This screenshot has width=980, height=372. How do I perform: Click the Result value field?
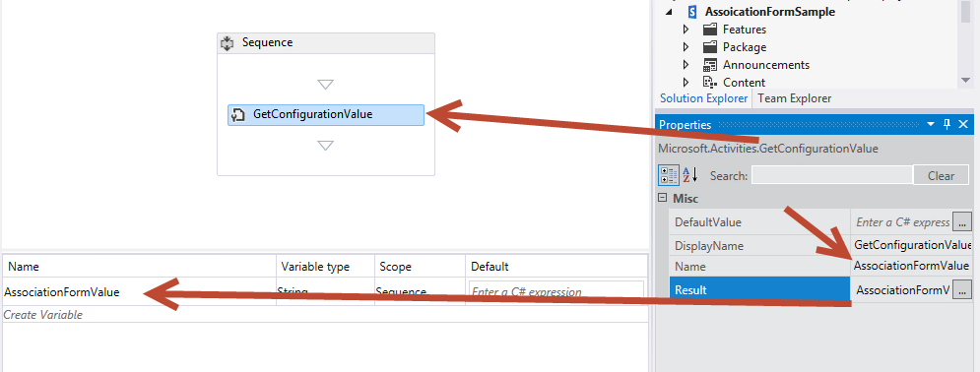coord(902,290)
